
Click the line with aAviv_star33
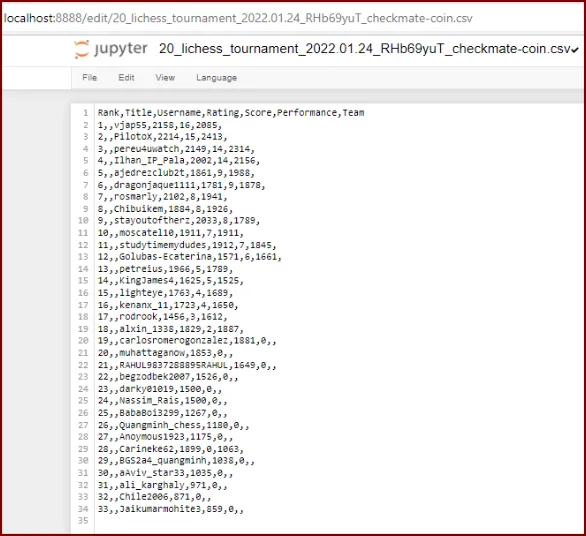pyautogui.click(x=165, y=472)
